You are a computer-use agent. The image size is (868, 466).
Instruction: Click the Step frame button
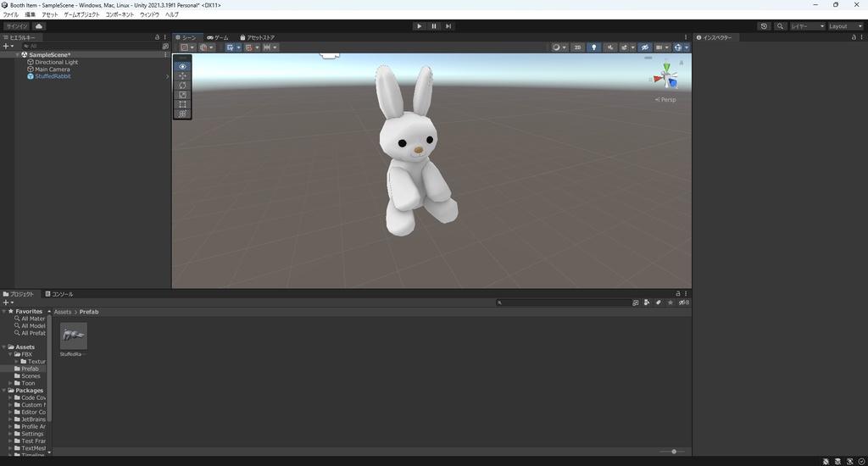click(448, 26)
